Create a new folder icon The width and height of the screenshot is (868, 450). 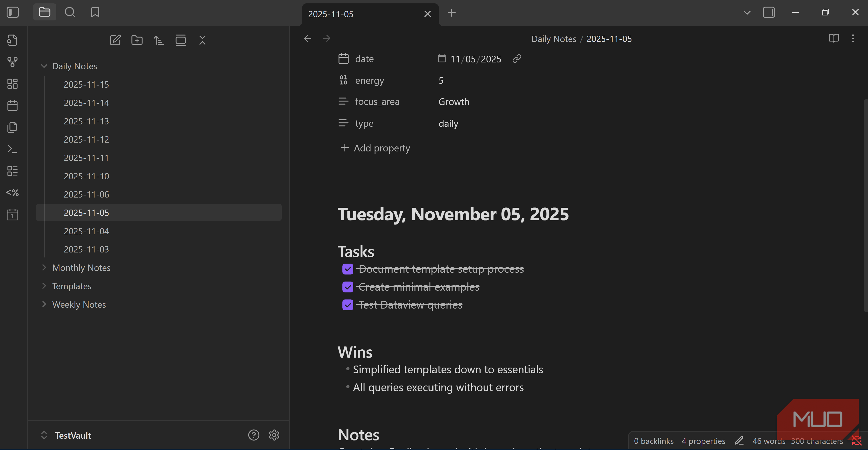click(x=137, y=40)
